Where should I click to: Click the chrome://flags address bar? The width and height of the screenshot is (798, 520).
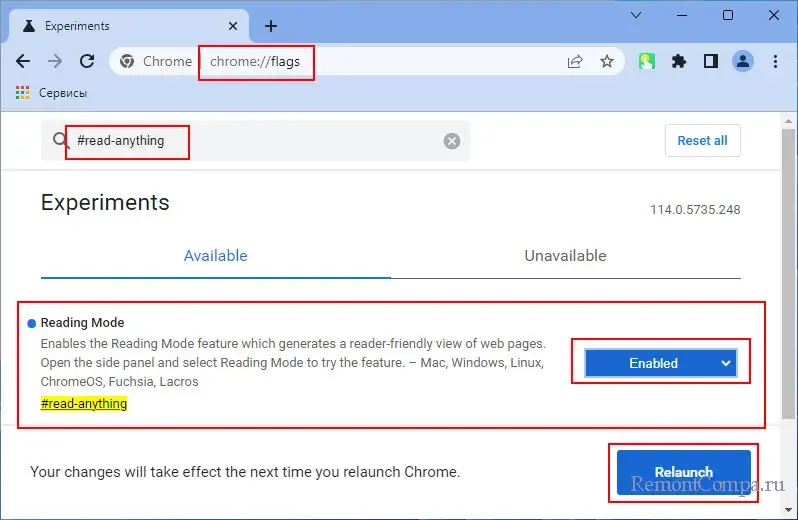click(x=380, y=61)
